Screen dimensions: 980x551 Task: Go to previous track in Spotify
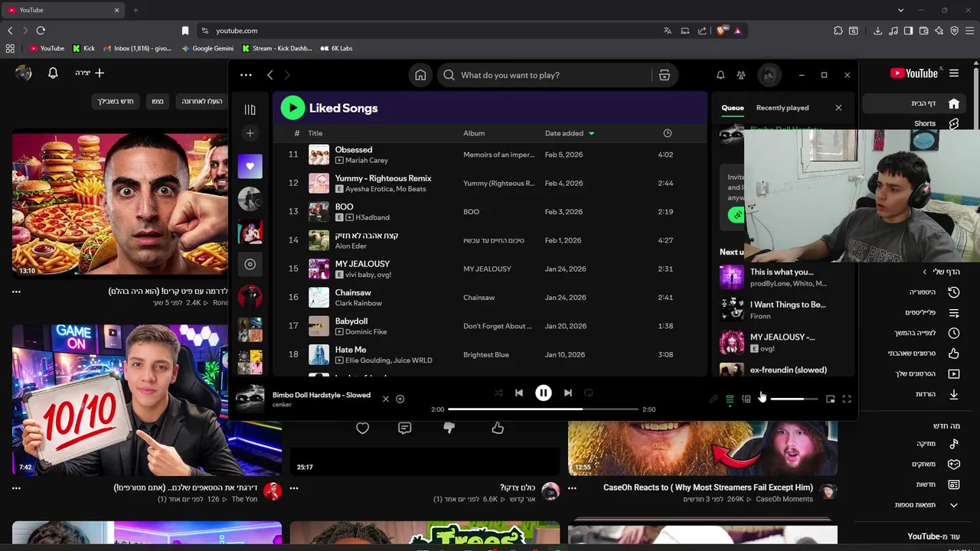[519, 393]
